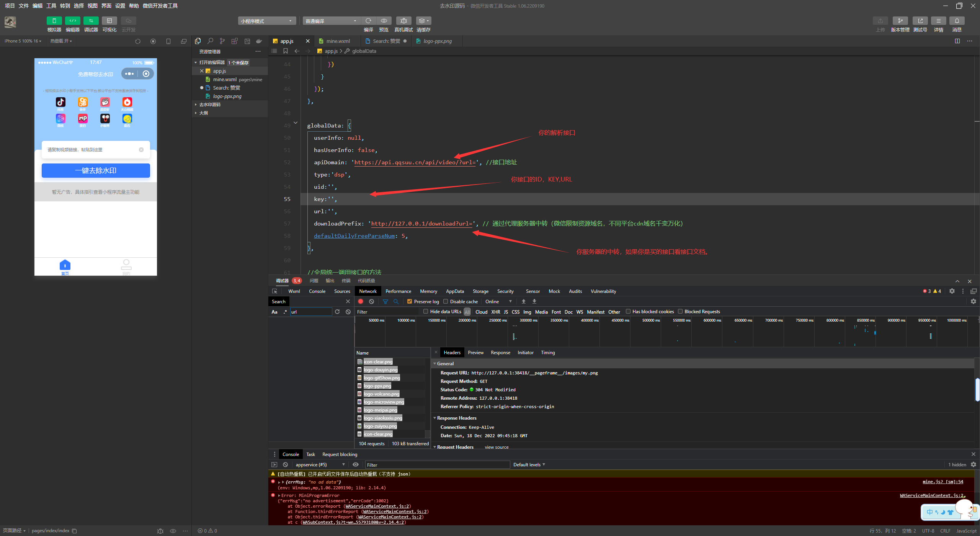This screenshot has height=536, width=980.
Task: Filter requests by XHR type
Action: (x=495, y=312)
